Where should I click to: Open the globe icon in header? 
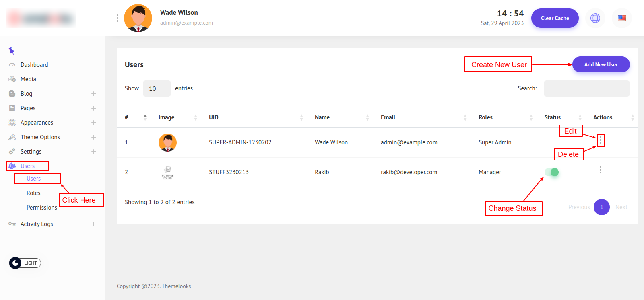coord(595,18)
